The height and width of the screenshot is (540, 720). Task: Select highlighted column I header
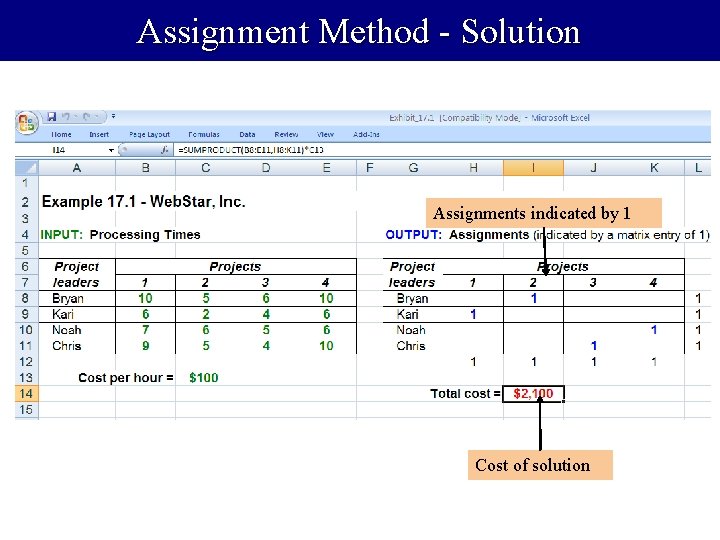coord(533,168)
